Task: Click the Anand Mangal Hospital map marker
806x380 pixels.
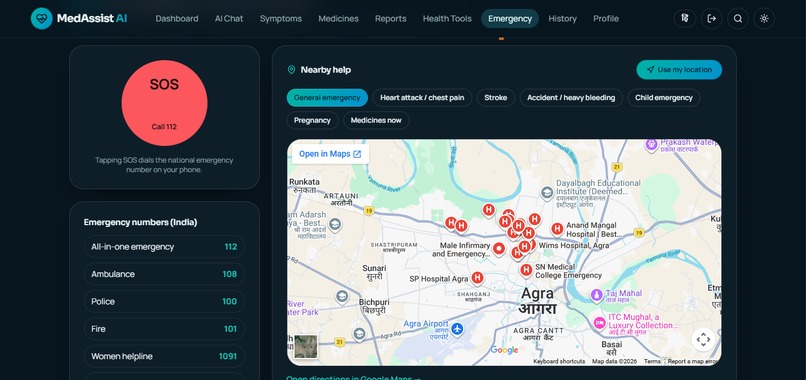Action: (x=557, y=229)
